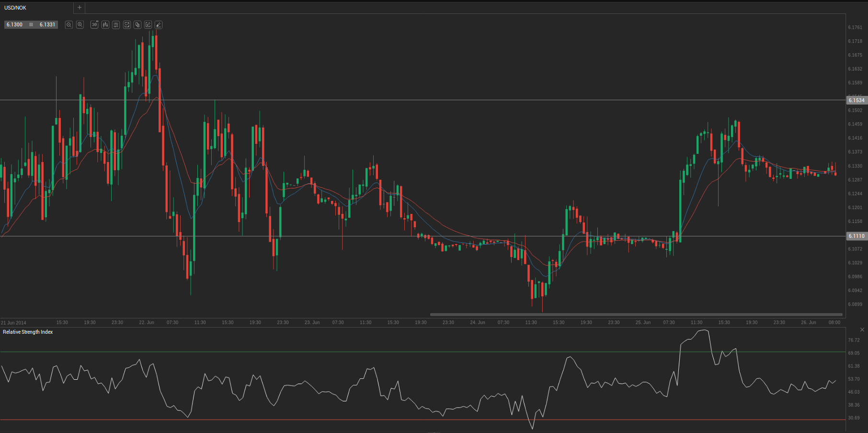Click the zoom out magnifier icon

click(x=69, y=25)
